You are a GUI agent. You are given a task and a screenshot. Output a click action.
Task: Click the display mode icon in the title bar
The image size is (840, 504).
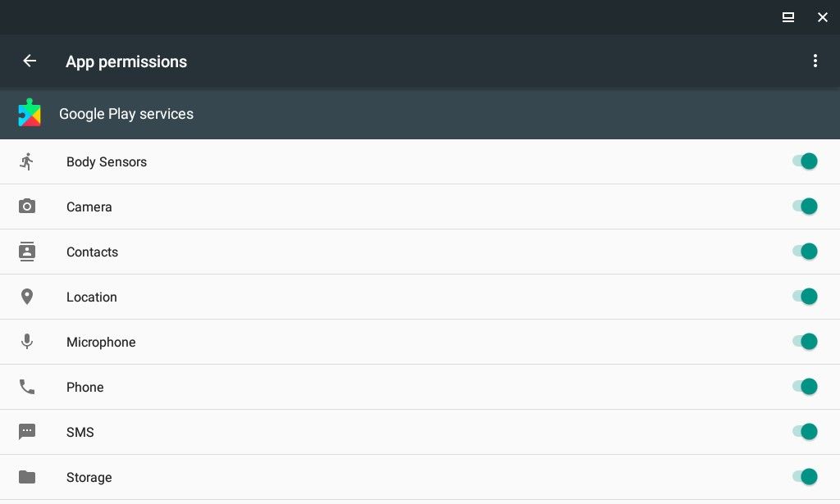coord(787,17)
